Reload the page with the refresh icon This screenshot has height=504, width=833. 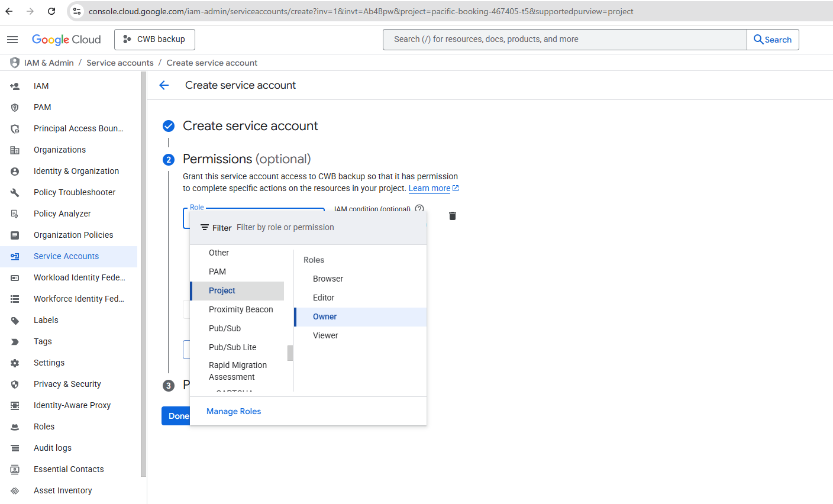(x=51, y=11)
